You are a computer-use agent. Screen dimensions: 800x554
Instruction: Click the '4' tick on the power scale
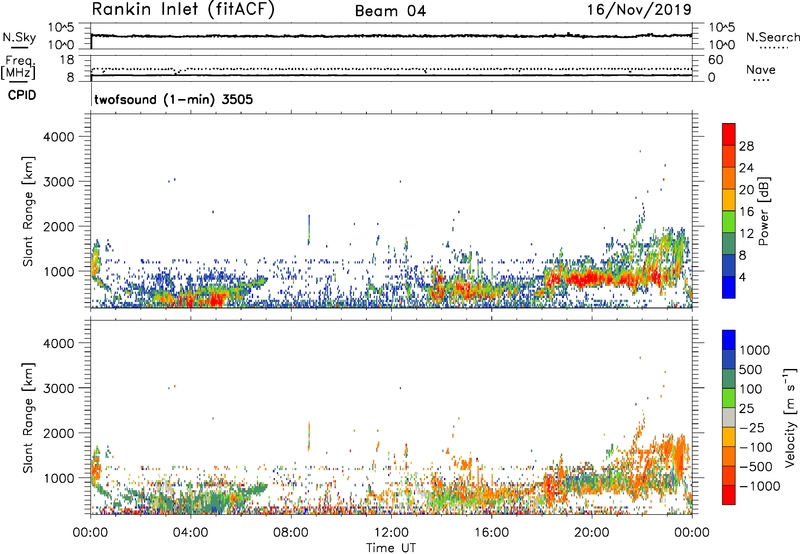[742, 277]
